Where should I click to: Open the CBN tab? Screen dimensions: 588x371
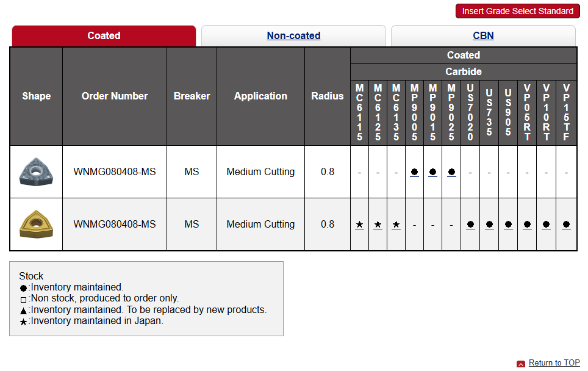[483, 36]
